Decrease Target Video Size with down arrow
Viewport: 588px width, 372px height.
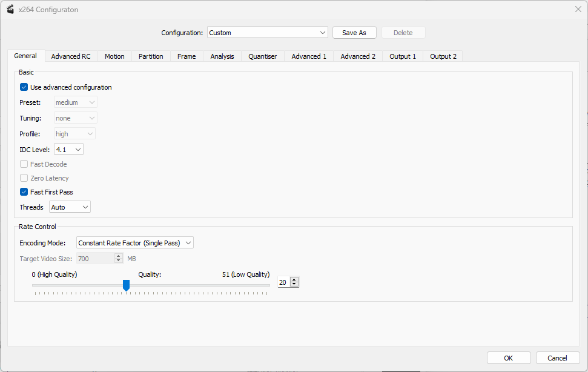coord(119,261)
